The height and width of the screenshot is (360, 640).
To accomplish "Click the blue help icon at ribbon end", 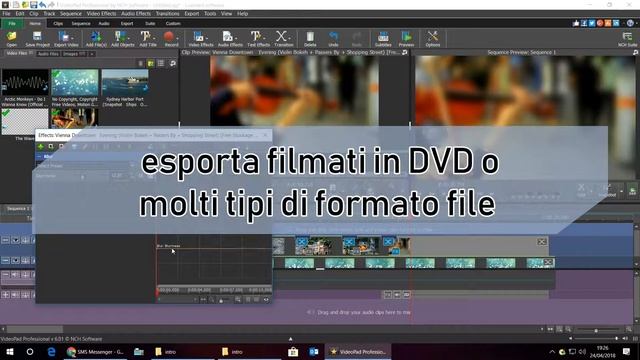I will click(630, 23).
